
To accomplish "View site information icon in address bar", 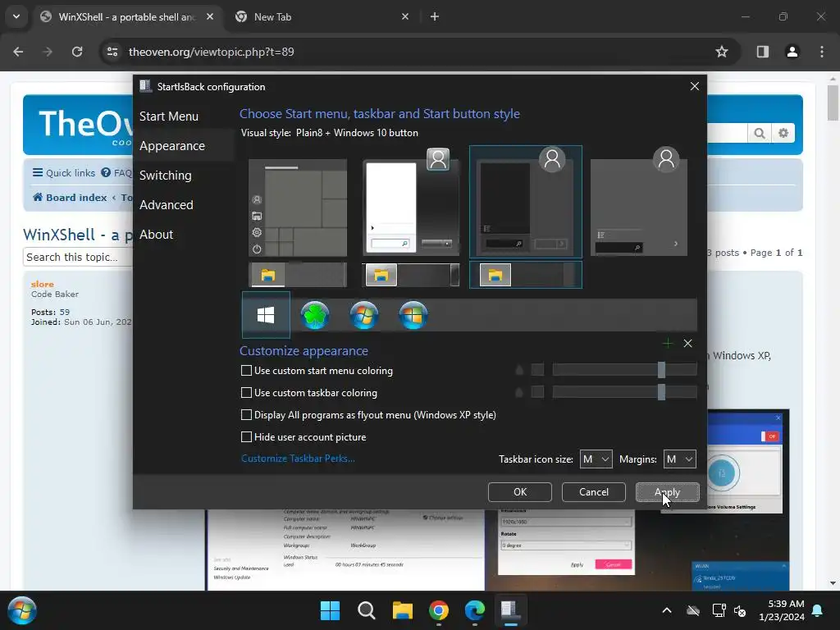I will pyautogui.click(x=112, y=52).
